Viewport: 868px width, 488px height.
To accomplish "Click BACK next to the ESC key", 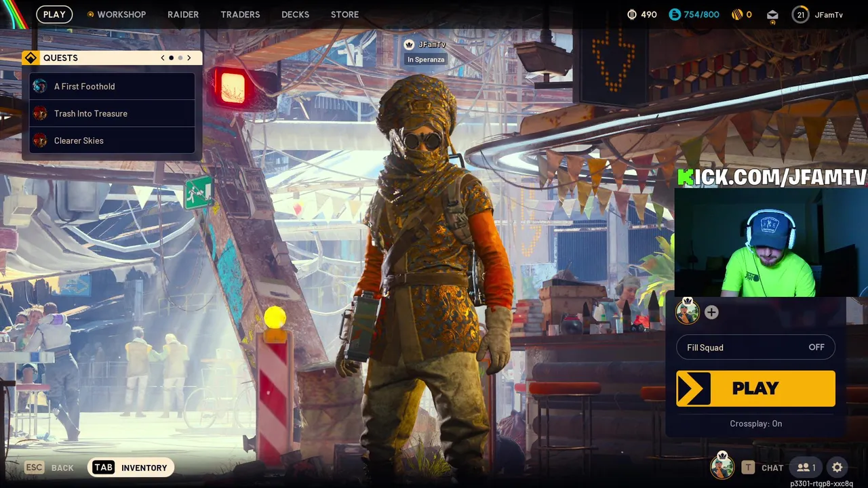I will (62, 468).
